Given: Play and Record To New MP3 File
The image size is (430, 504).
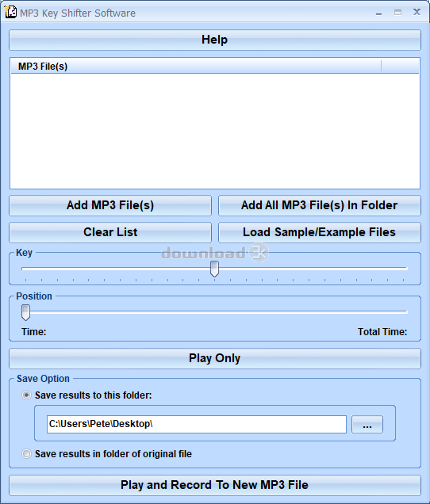Looking at the screenshot, I should pos(215,485).
